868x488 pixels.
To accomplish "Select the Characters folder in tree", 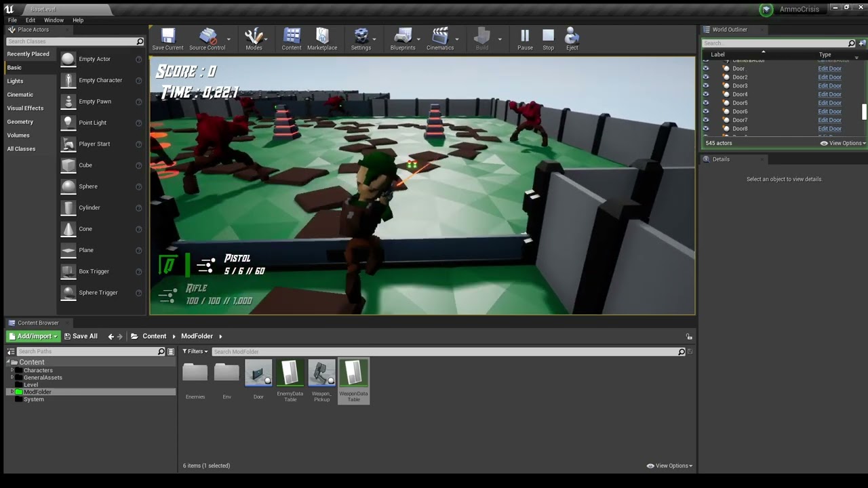I will 38,370.
